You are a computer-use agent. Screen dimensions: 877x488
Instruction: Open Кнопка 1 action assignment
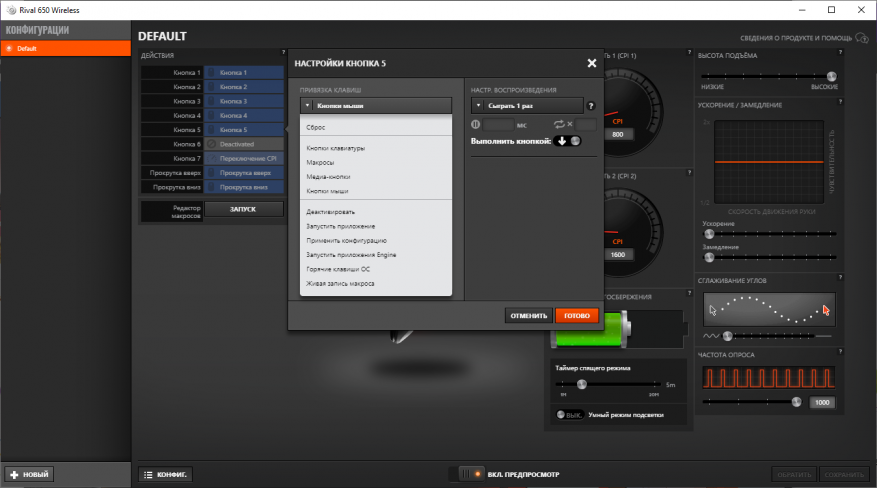pos(244,73)
